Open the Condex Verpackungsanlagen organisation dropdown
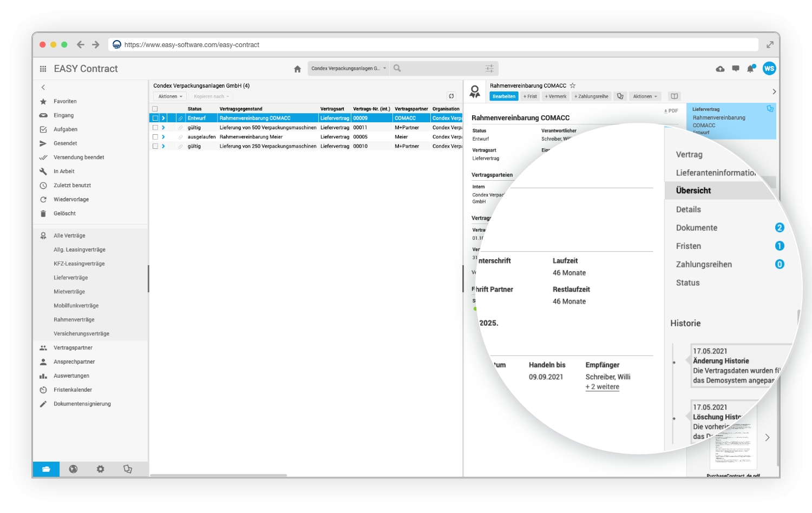This screenshot has width=812, height=513. coord(349,68)
